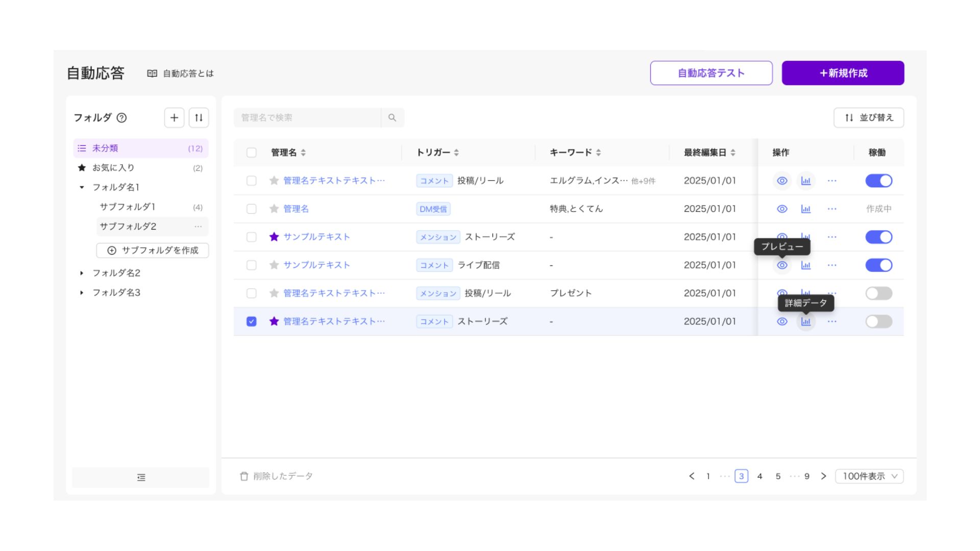Click the 自動応答テスト button
This screenshot has width=980, height=551.
710,73
